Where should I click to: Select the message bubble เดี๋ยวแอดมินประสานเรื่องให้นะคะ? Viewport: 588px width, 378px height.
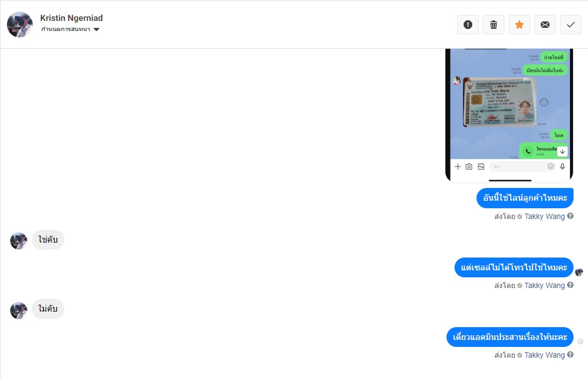click(510, 337)
